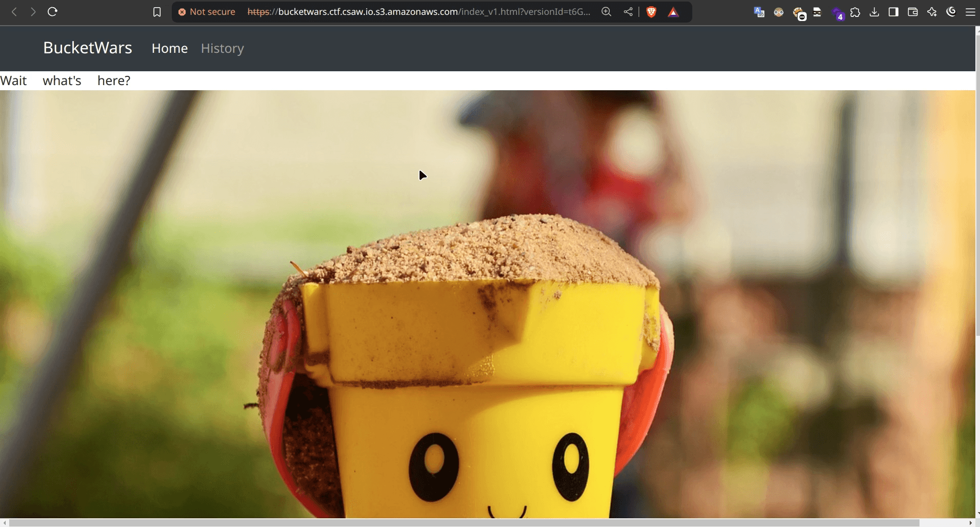Open the extensions puzzle piece menu
This screenshot has width=980, height=527.
pyautogui.click(x=855, y=12)
